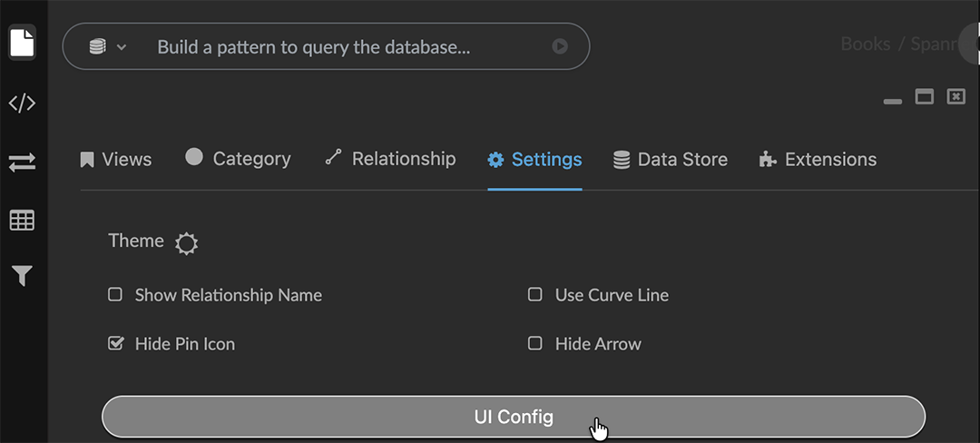980x443 pixels.
Task: Run the query with play icon
Action: [x=560, y=46]
